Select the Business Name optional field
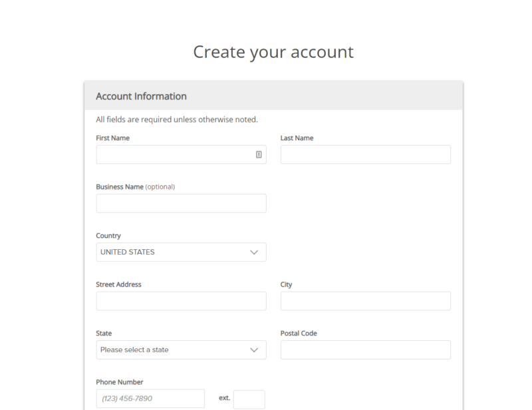Image resolution: width=532 pixels, height=410 pixels. tap(181, 203)
